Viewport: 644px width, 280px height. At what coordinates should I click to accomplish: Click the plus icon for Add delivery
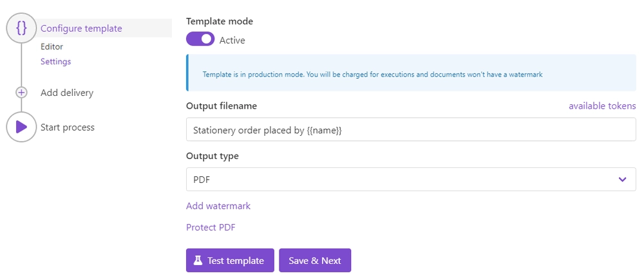[21, 93]
